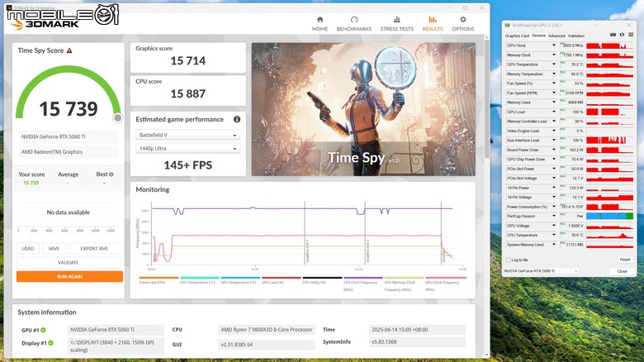Open the Fan Speed (RPM) sensor dropdown arrow

point(554,93)
